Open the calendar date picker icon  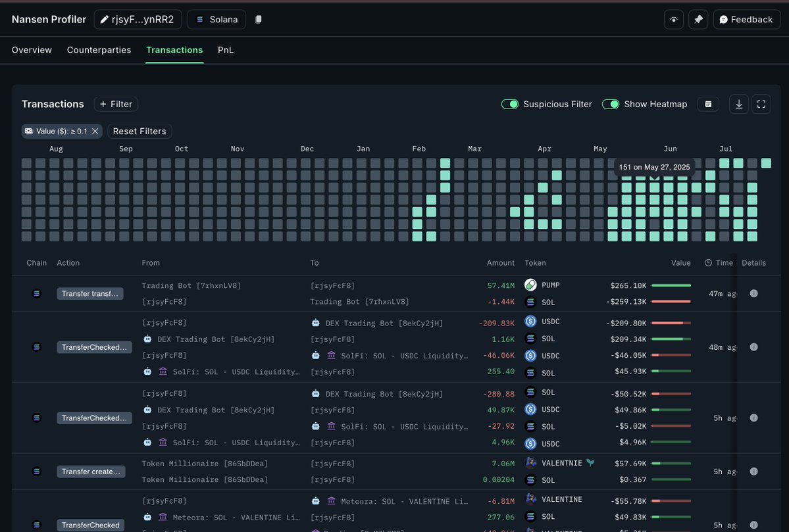pos(708,104)
